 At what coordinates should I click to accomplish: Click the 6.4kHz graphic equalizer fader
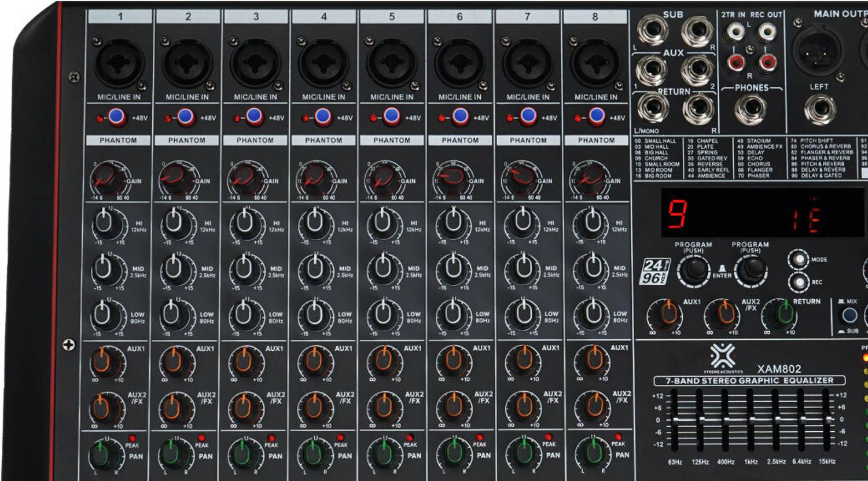coord(801,420)
